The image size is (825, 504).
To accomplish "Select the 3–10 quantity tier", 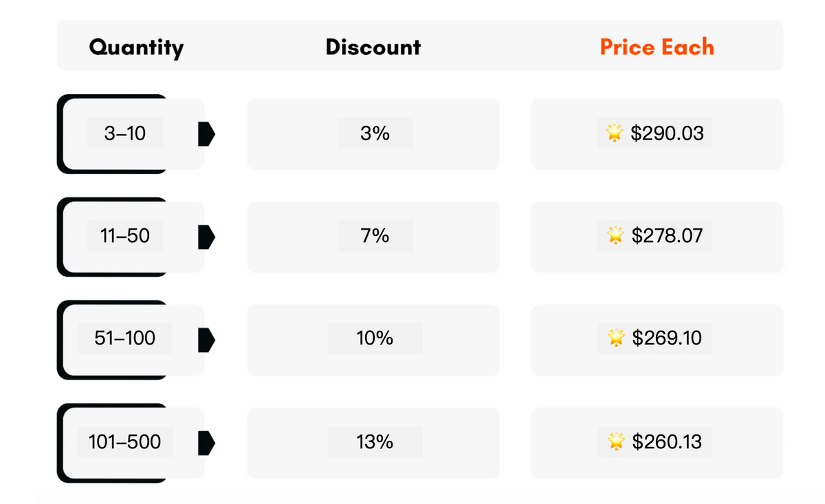I will coord(125,133).
